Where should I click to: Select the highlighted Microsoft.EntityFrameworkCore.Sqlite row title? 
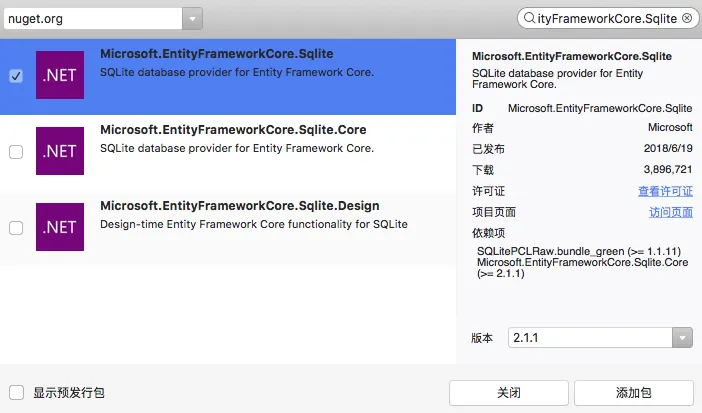pos(216,54)
